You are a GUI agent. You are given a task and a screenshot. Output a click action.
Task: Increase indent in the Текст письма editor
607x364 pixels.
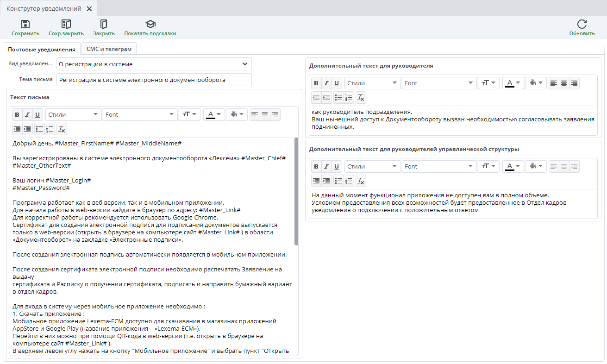point(27,129)
